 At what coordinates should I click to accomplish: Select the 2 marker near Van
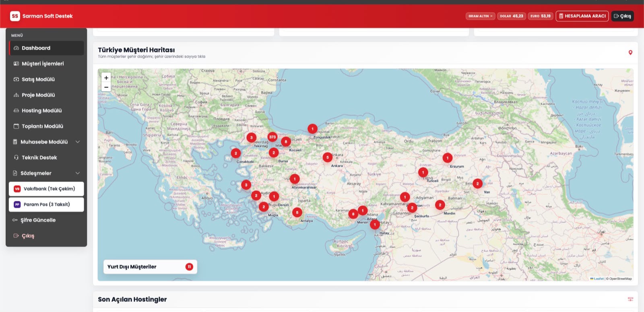pyautogui.click(x=477, y=184)
